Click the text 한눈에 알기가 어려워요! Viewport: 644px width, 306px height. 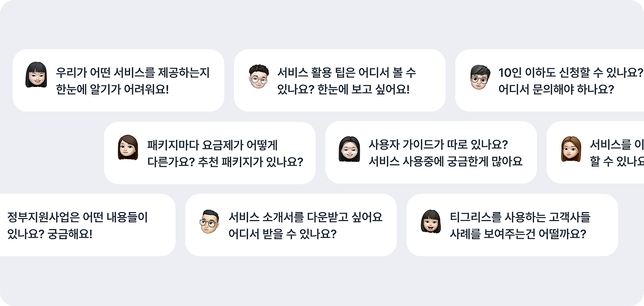click(112, 89)
